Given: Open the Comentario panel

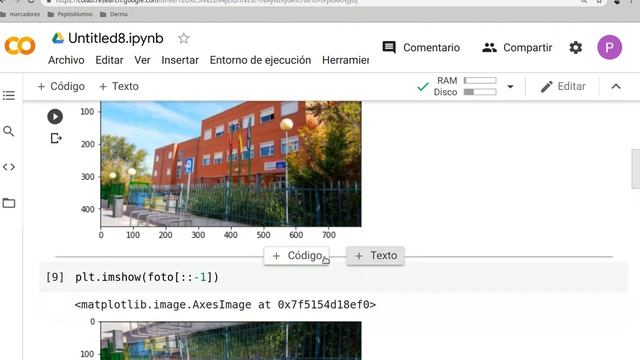Looking at the screenshot, I should click(421, 47).
